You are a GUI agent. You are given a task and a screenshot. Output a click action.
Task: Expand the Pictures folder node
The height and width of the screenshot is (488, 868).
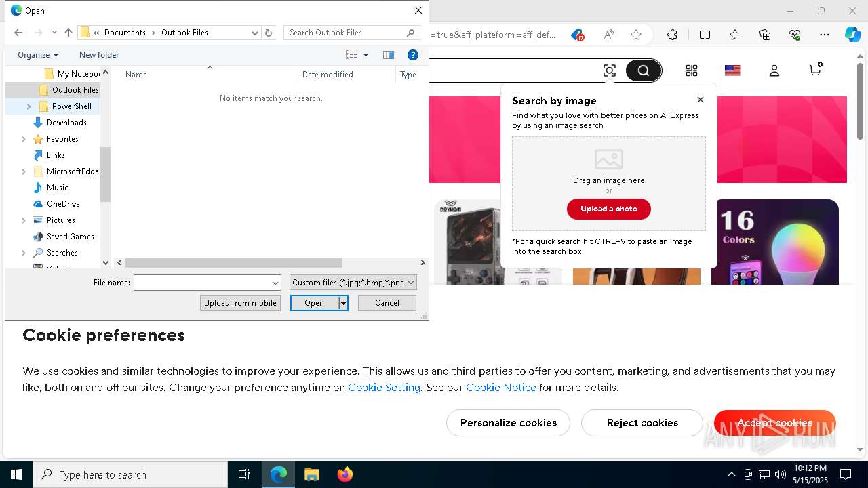pos(24,220)
